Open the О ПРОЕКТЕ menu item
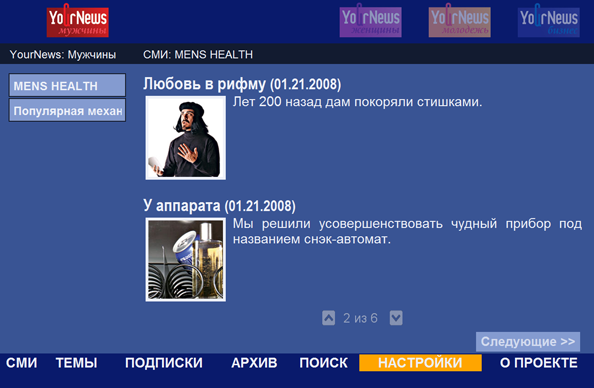Screen dimensions: 594x388 coord(539,363)
